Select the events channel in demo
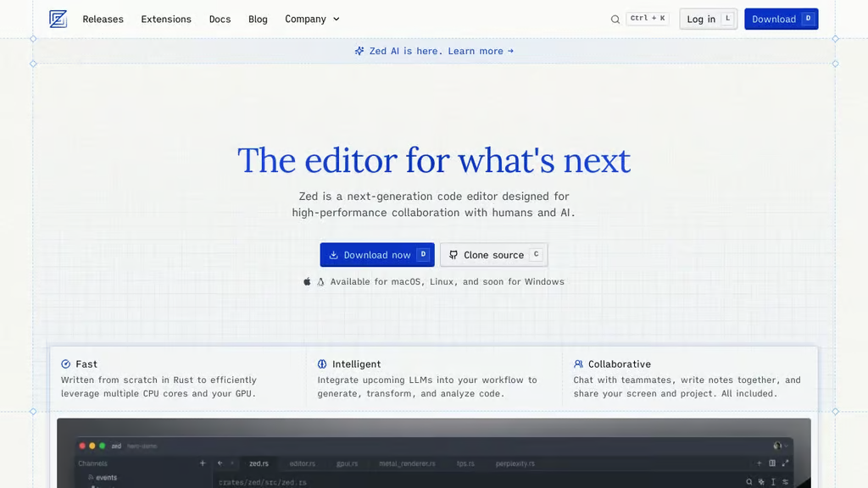 click(x=103, y=478)
